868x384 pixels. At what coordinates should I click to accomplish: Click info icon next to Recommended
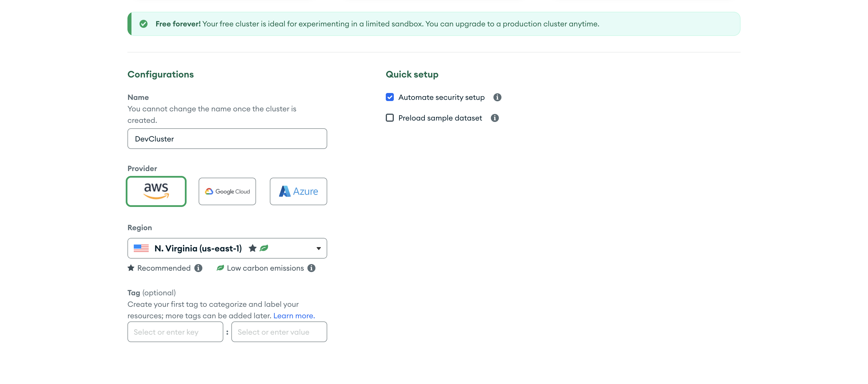198,268
